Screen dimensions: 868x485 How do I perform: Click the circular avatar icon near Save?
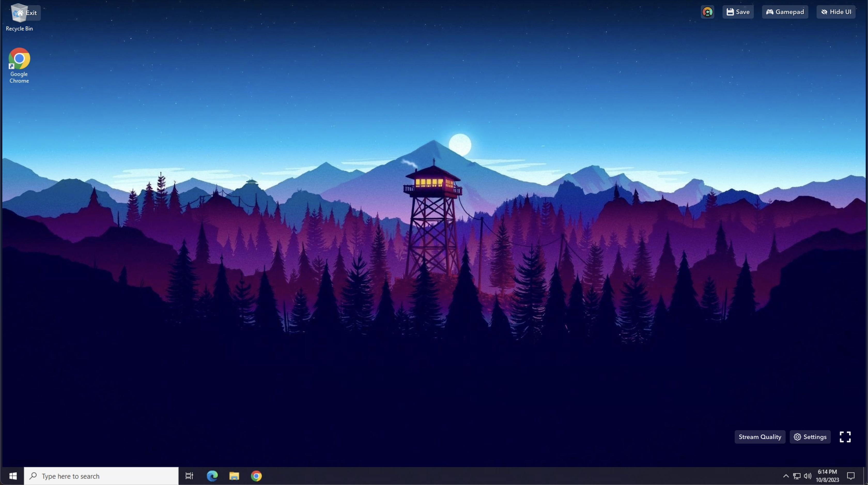[707, 12]
